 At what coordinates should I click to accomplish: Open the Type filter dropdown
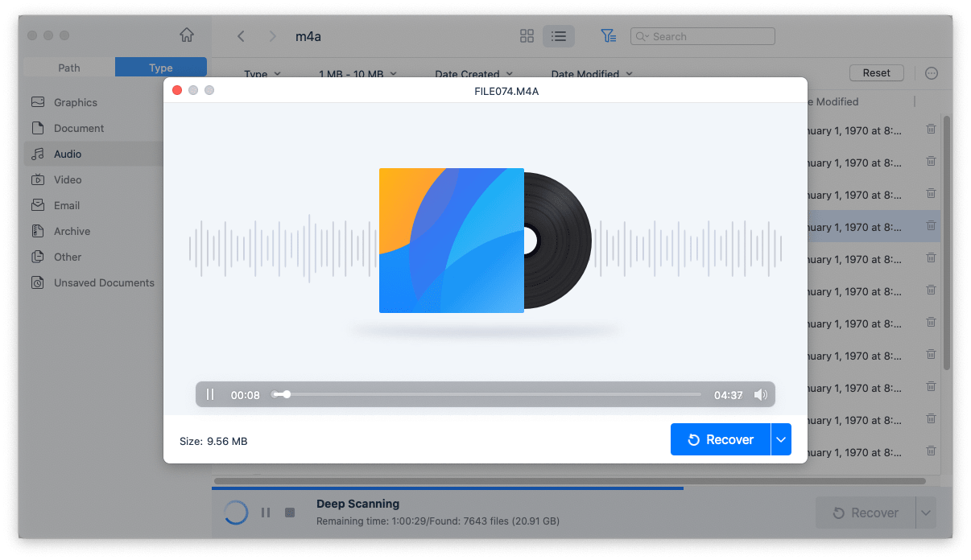[262, 74]
